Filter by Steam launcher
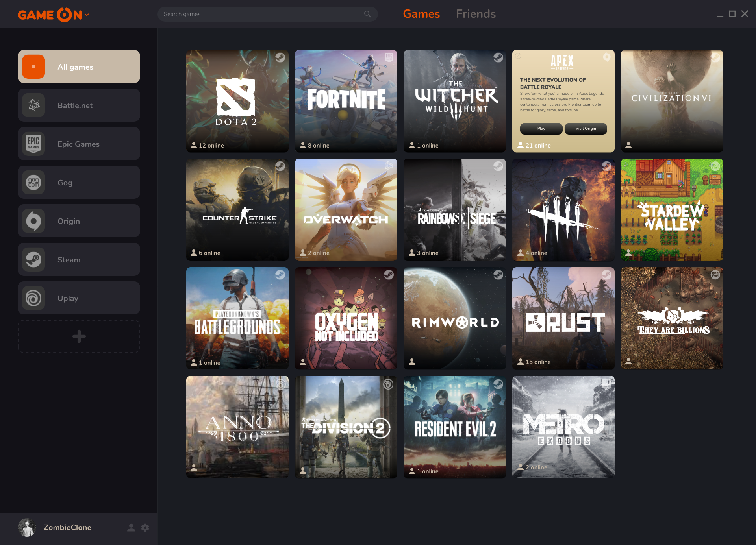The width and height of the screenshot is (756, 545). (79, 259)
